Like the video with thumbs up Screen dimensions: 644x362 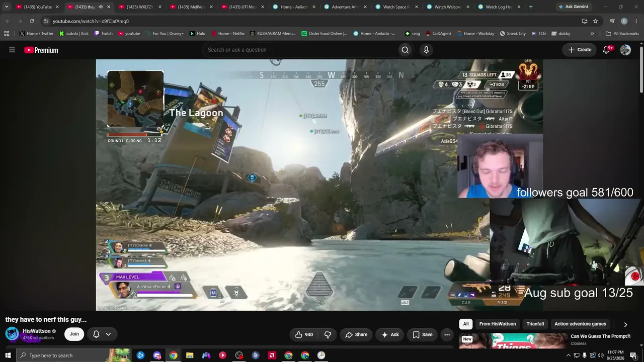click(x=304, y=334)
